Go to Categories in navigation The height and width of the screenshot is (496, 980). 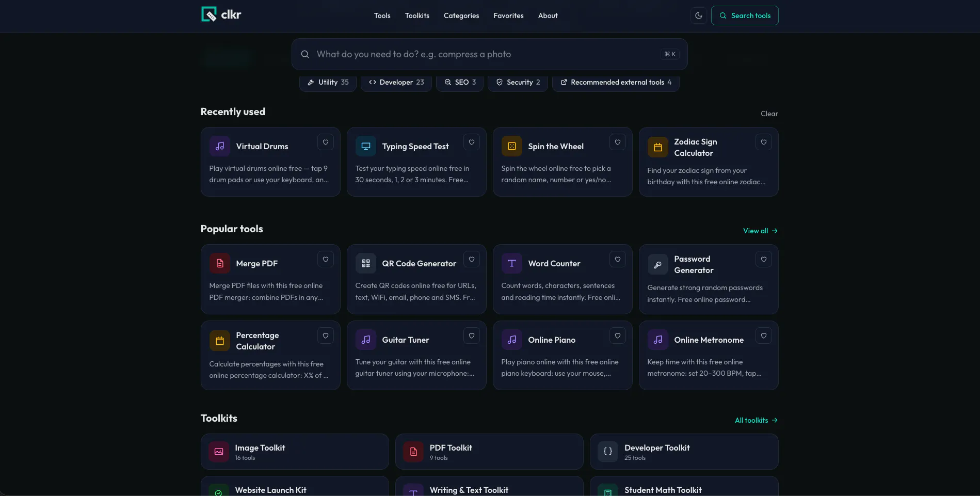[461, 15]
